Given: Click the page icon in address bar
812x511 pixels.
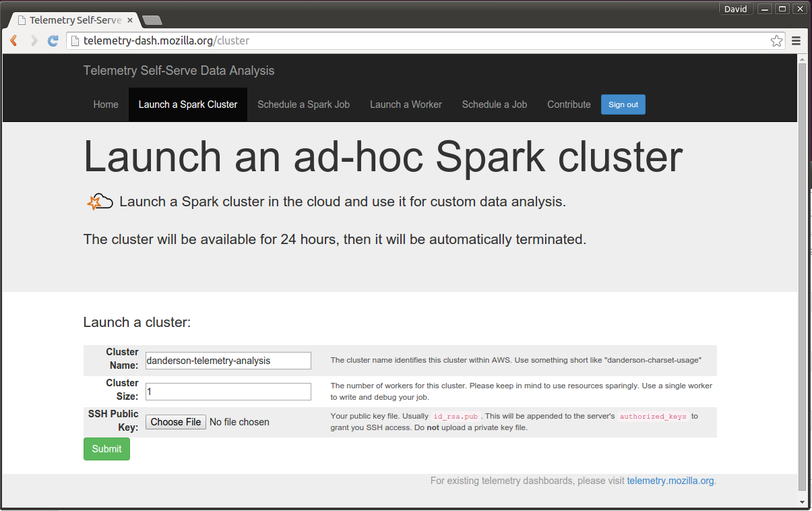Looking at the screenshot, I should (x=75, y=41).
